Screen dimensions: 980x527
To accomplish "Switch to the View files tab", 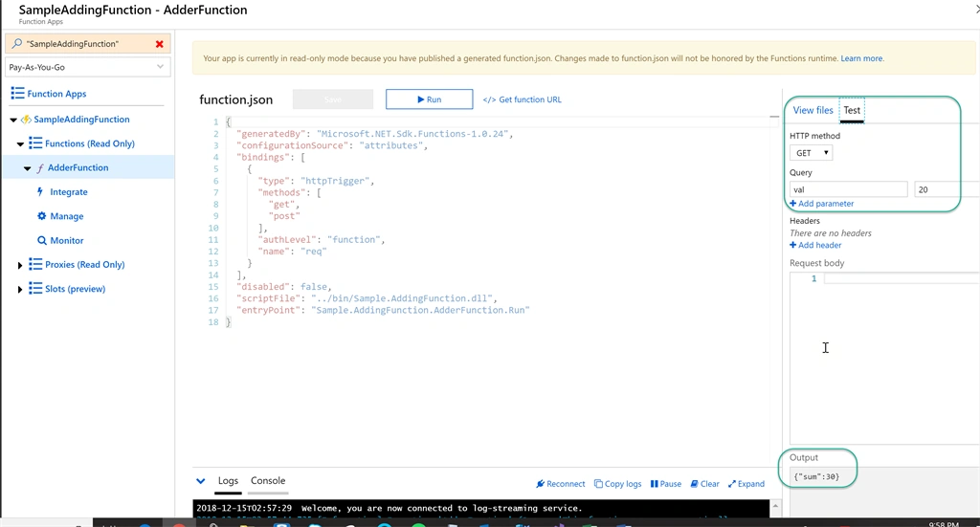I will 813,110.
